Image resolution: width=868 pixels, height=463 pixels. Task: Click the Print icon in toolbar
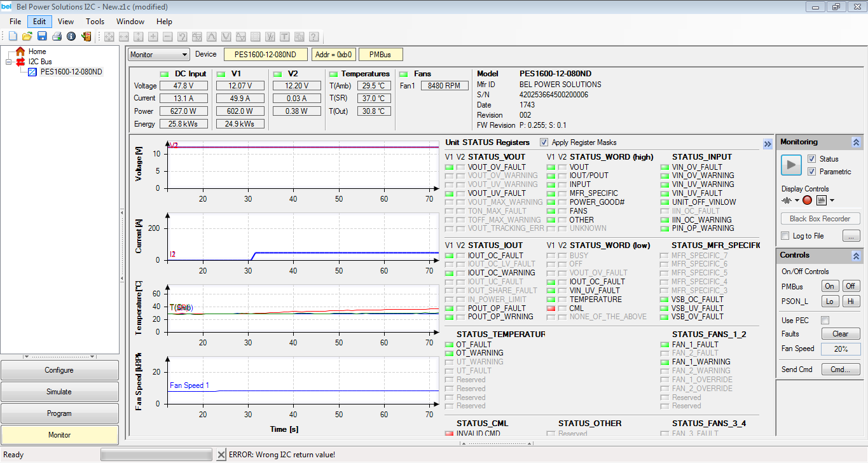[x=57, y=37]
